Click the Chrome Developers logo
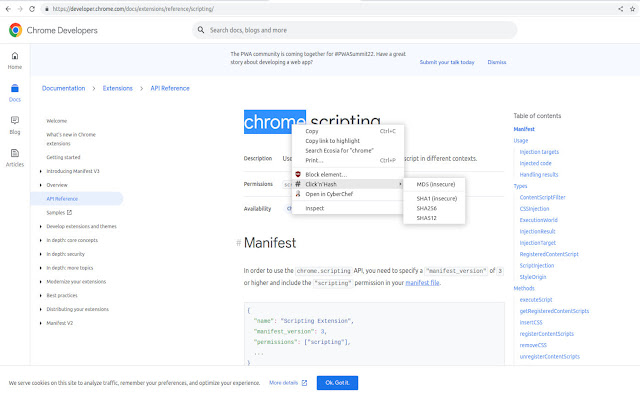The image size is (640, 400). (x=16, y=30)
